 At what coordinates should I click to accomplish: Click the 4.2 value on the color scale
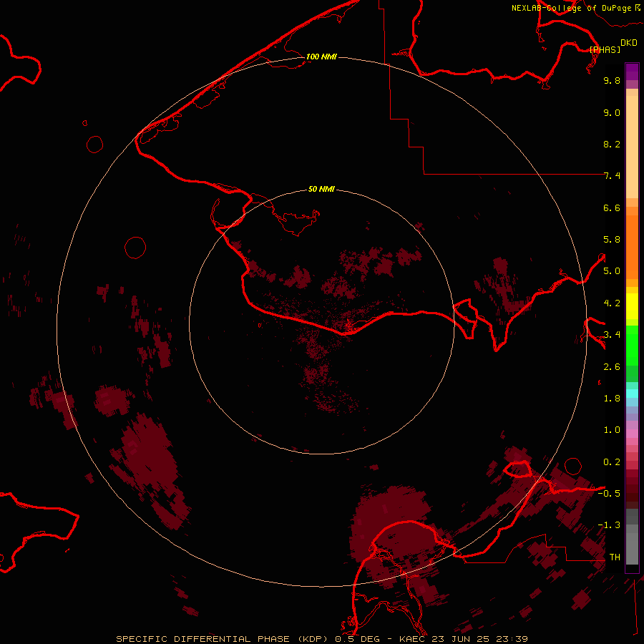point(612,303)
